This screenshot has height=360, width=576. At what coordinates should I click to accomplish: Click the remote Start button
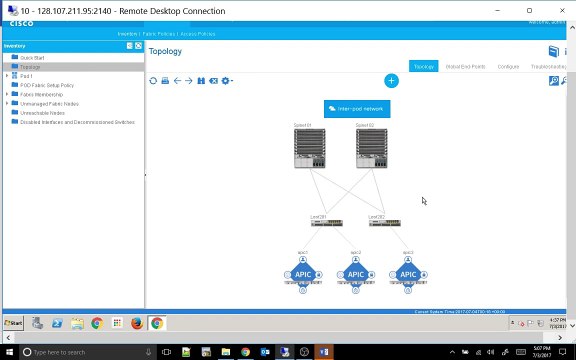13,323
